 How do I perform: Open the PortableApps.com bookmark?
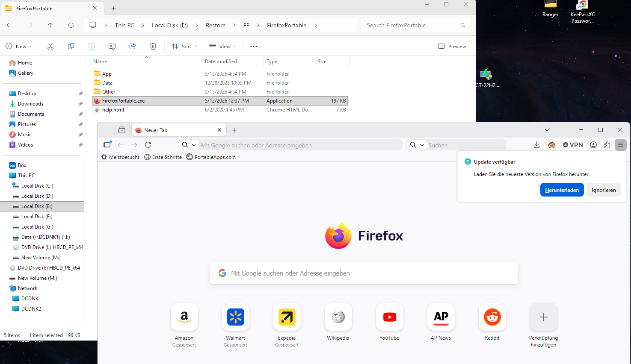(211, 157)
